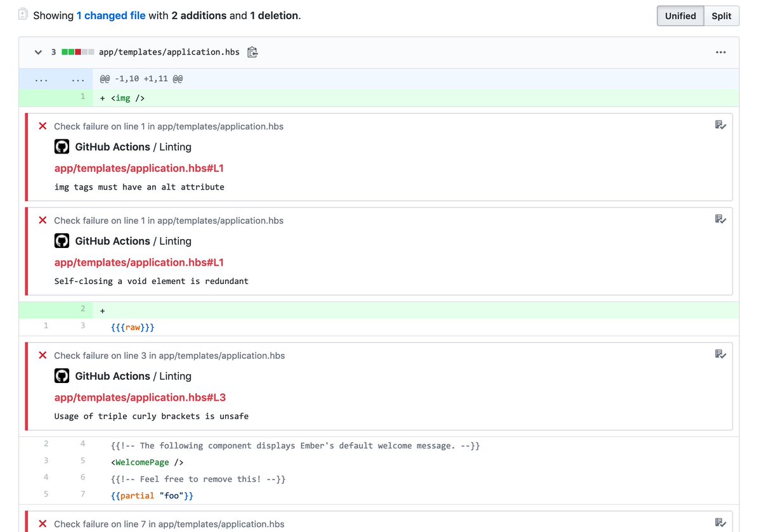Open application.hbs#L1 link above 'img tags must have an alt'
761x532 pixels.
(139, 168)
